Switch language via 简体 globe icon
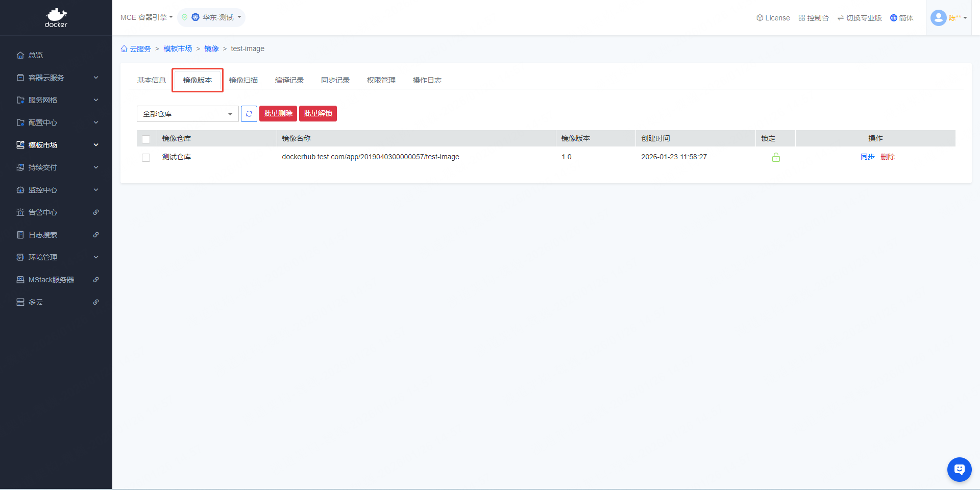This screenshot has width=980, height=490. pyautogui.click(x=893, y=18)
